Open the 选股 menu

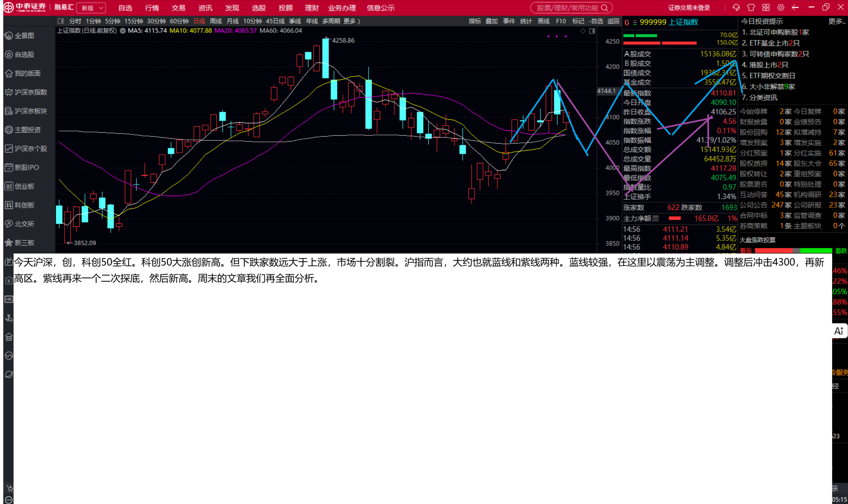coord(258,8)
